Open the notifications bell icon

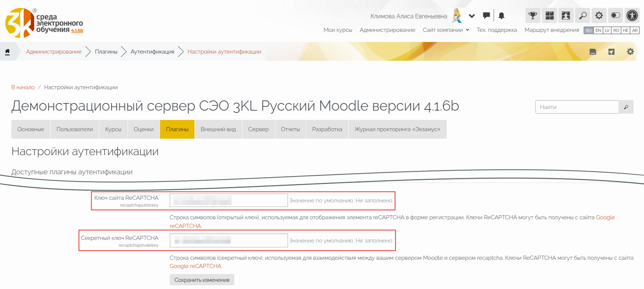pyautogui.click(x=501, y=16)
